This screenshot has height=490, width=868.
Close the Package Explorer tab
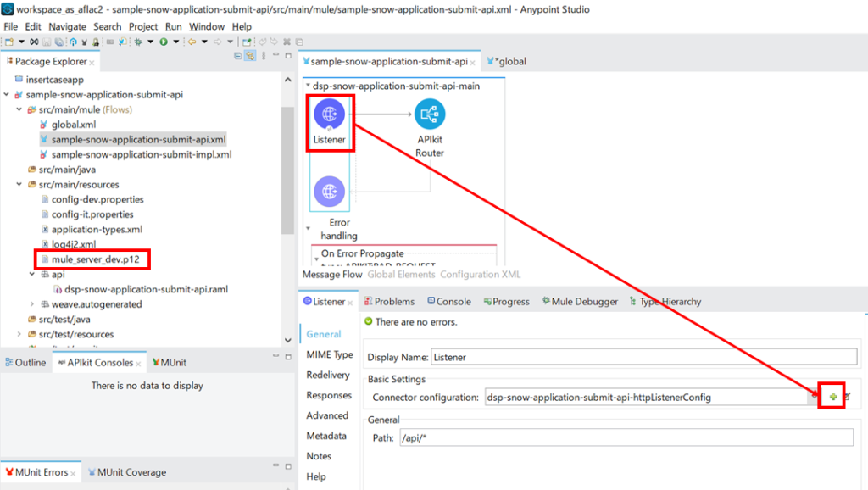click(92, 62)
